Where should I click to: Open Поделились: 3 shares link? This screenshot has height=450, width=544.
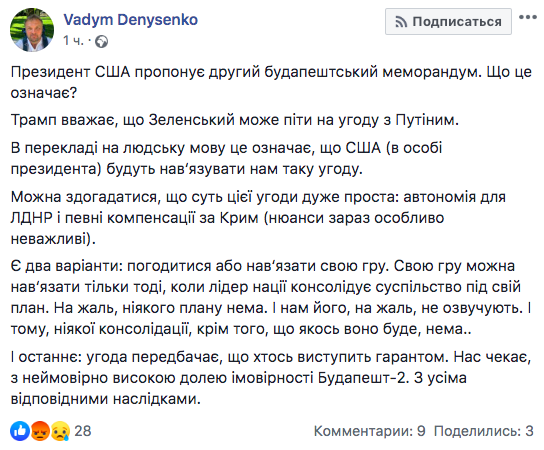(484, 431)
